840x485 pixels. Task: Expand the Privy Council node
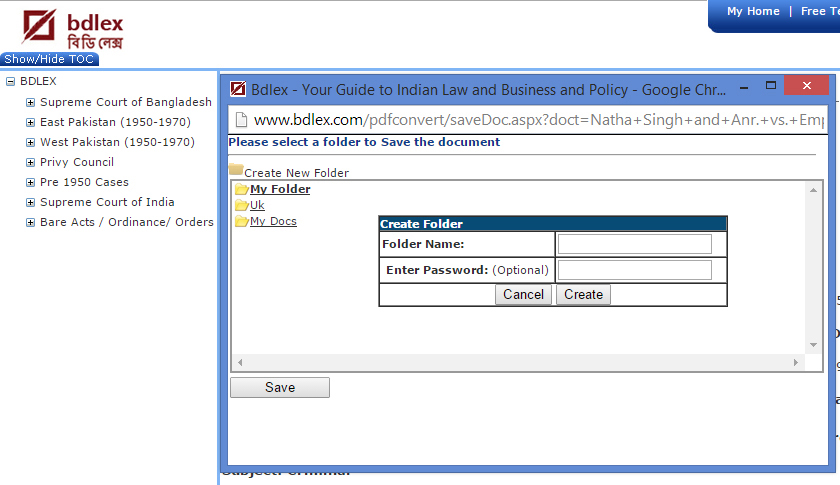[x=31, y=162]
